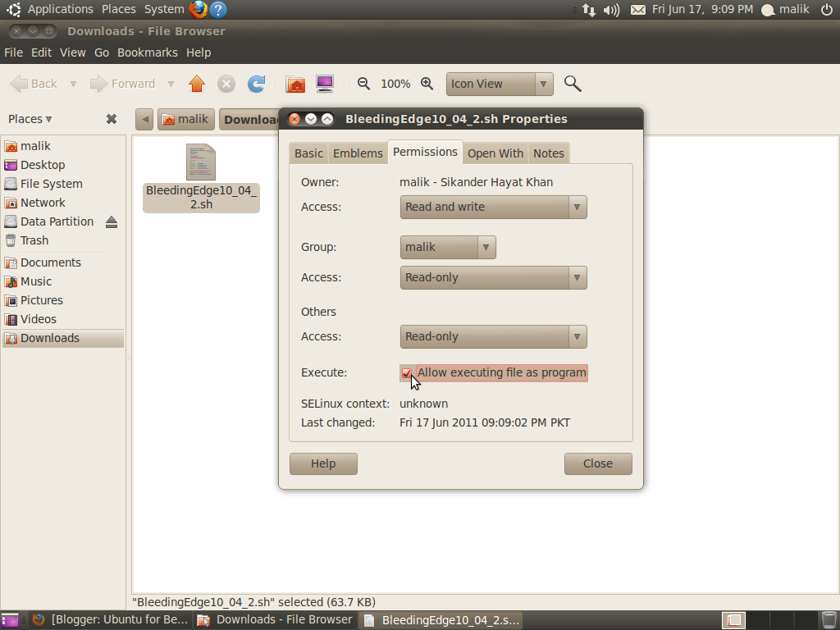Open the clock showing Fri Jun 17

tap(702, 9)
